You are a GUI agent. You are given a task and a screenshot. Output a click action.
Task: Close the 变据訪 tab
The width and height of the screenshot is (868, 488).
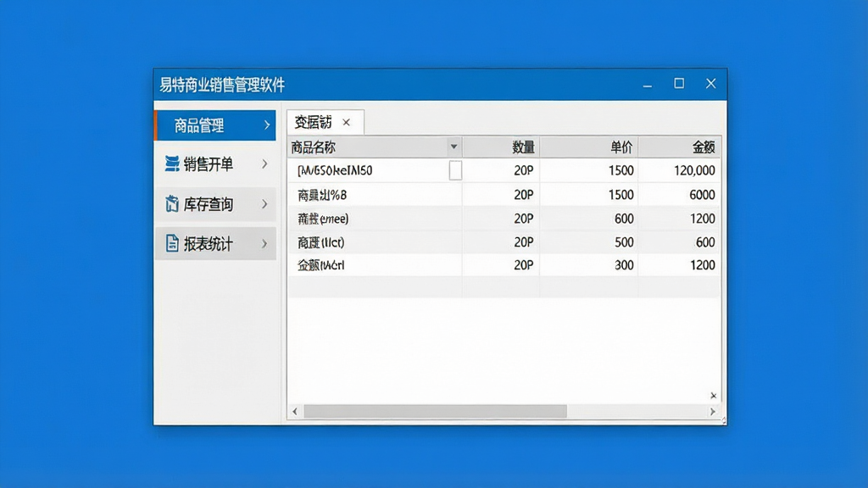tap(346, 122)
